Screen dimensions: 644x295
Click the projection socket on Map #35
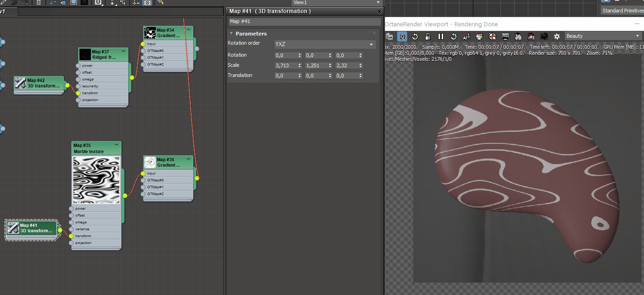71,243
